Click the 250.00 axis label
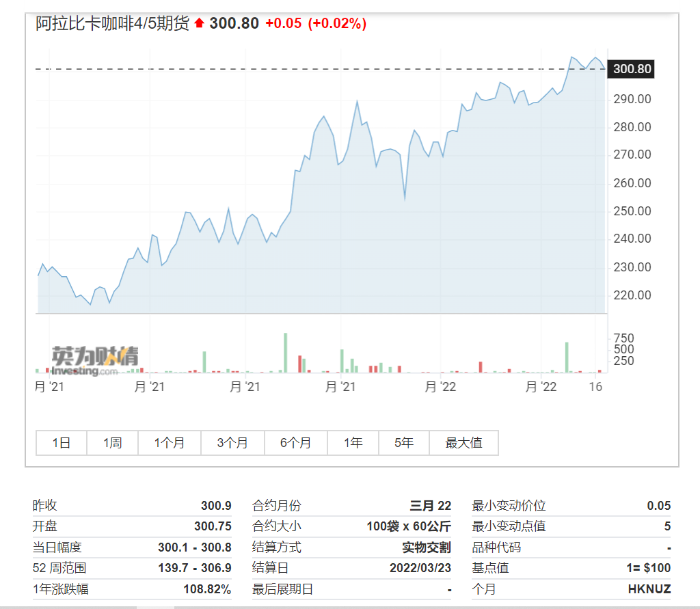The image size is (700, 609). click(632, 211)
